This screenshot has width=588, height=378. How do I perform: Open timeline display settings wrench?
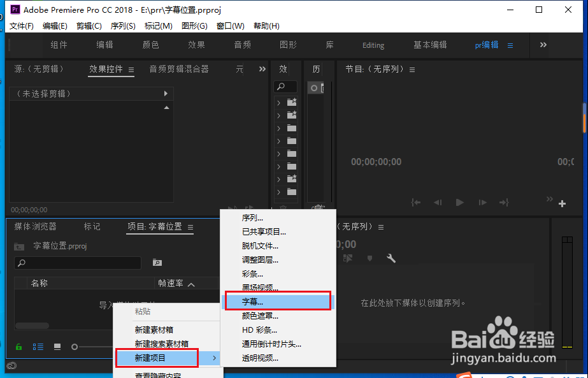click(x=391, y=258)
